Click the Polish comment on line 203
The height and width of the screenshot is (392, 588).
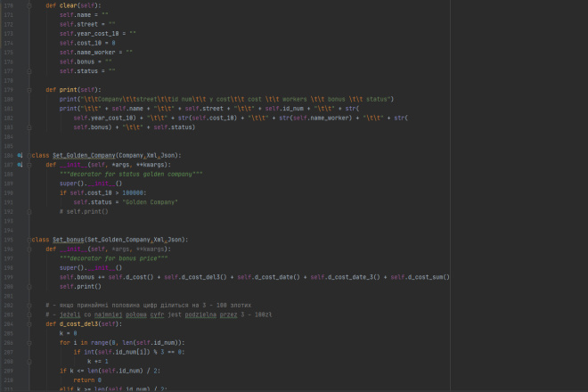[159, 314]
